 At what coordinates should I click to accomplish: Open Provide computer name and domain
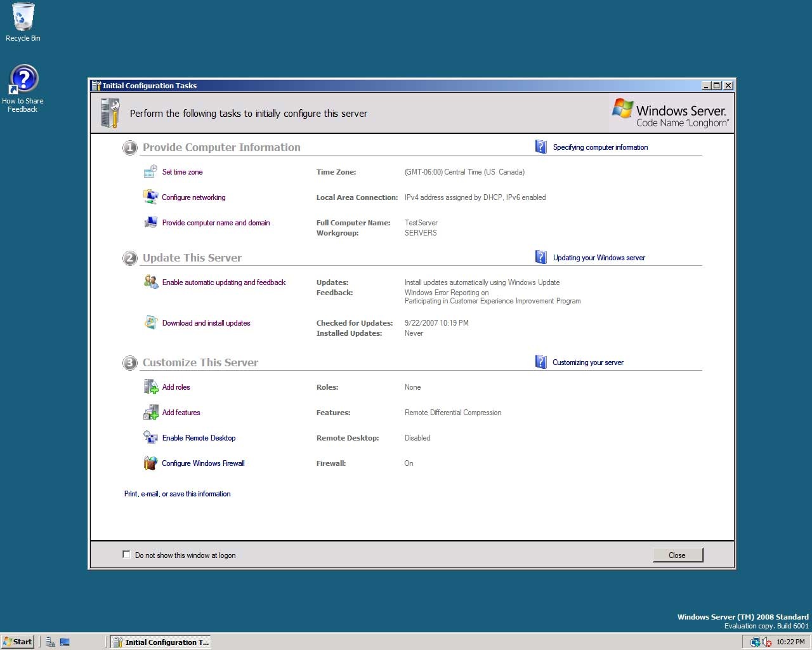pyautogui.click(x=216, y=223)
